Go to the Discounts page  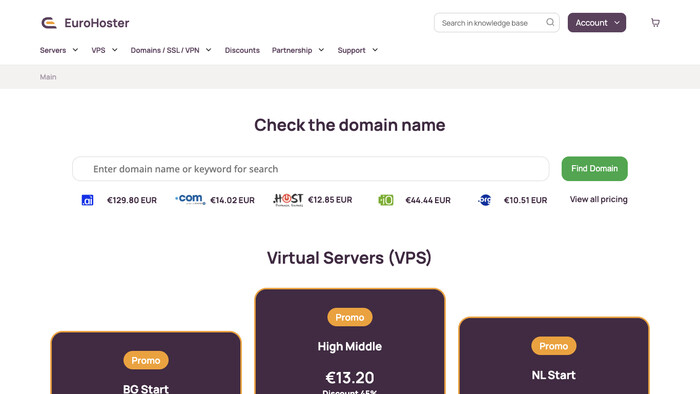pos(242,50)
